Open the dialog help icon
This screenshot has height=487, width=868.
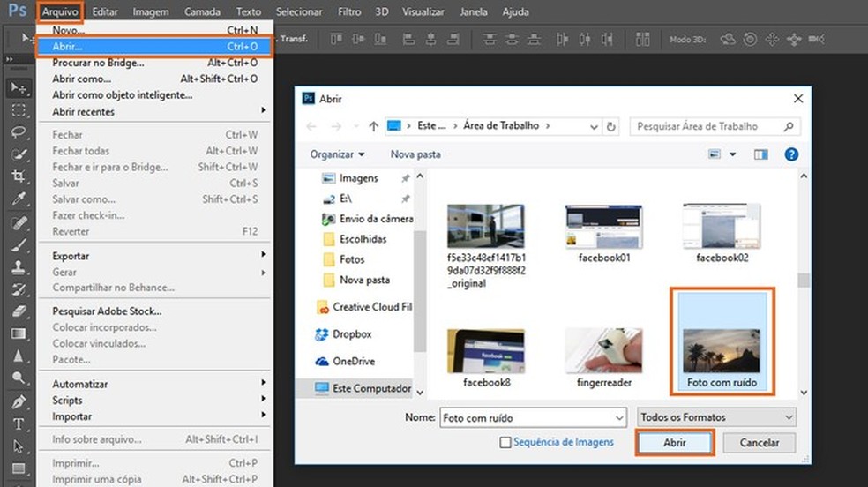pyautogui.click(x=791, y=154)
